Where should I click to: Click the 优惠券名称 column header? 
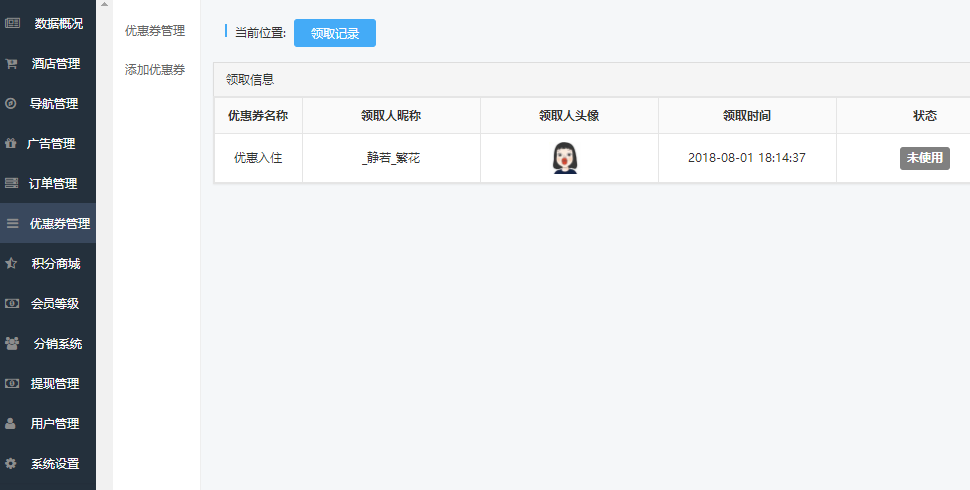coord(258,116)
